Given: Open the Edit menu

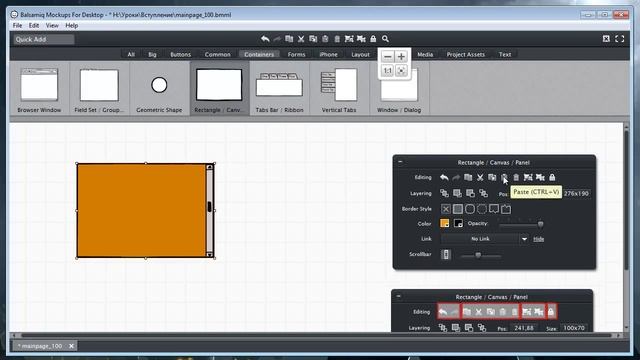Looking at the screenshot, I should pyautogui.click(x=34, y=25).
